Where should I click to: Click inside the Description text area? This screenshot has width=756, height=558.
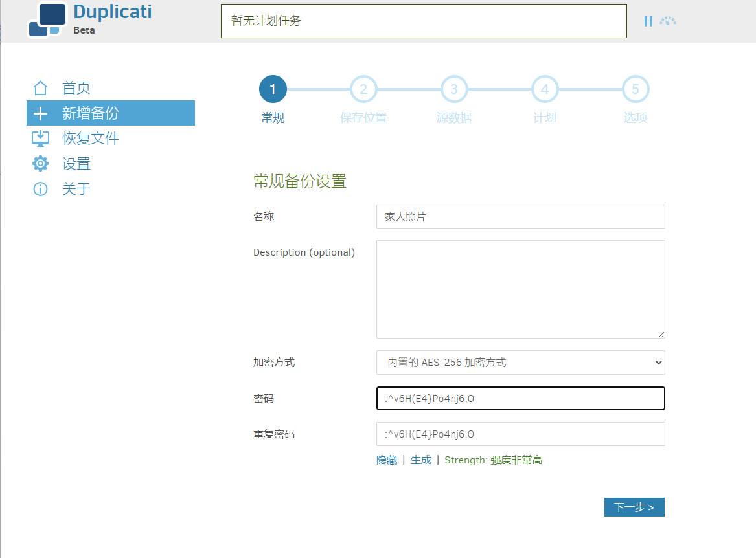[x=520, y=289]
